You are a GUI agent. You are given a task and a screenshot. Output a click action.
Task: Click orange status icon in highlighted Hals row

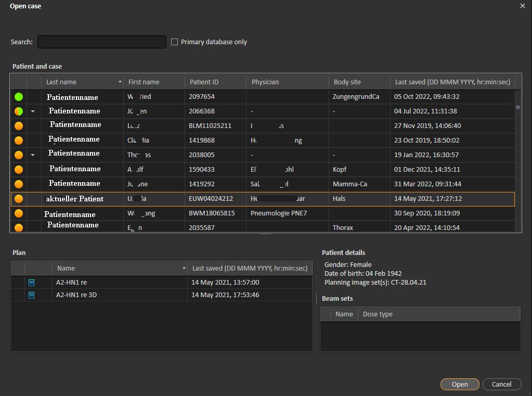[x=19, y=199]
